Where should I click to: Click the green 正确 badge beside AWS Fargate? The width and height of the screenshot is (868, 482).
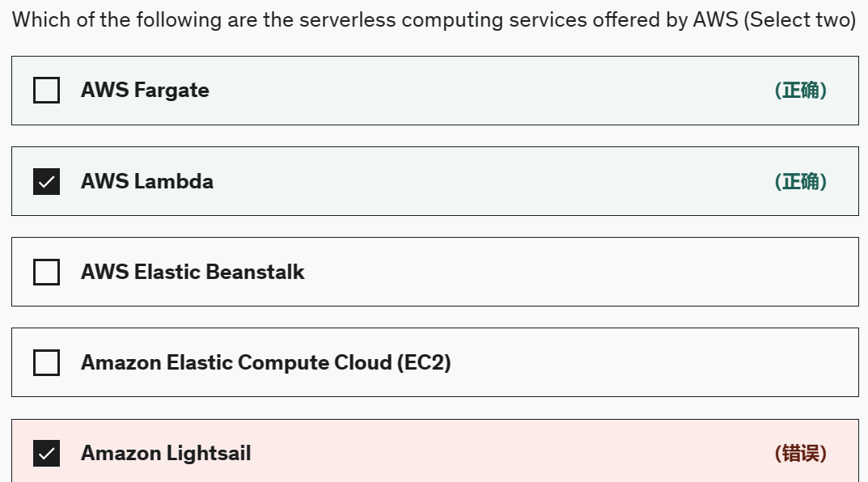[800, 91]
